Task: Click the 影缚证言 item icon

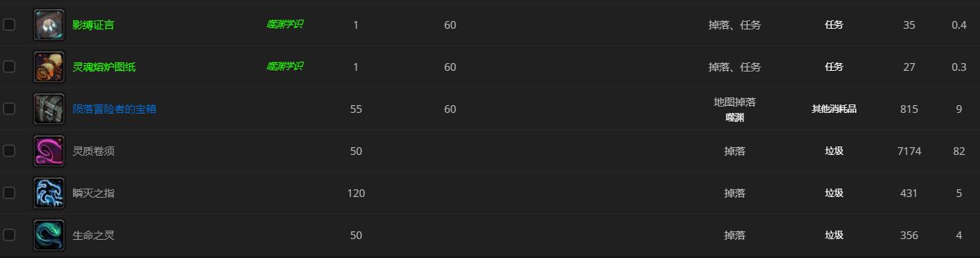Action: click(49, 25)
